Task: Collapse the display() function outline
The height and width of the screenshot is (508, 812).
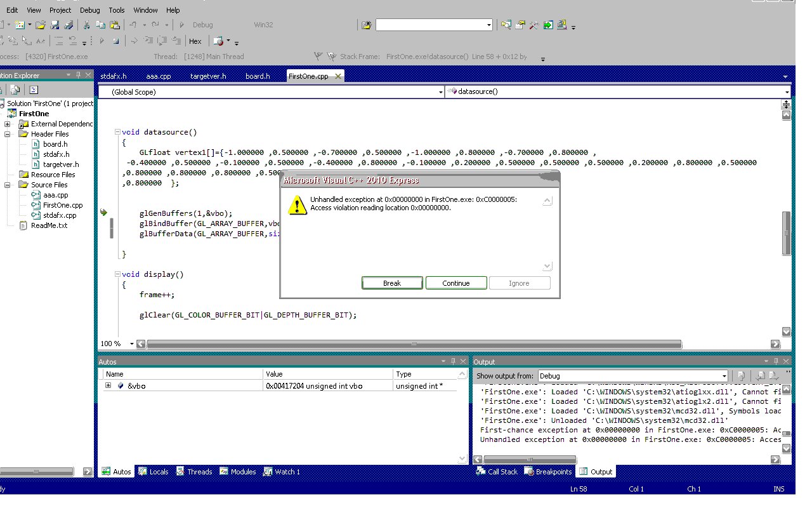Action: pos(117,274)
